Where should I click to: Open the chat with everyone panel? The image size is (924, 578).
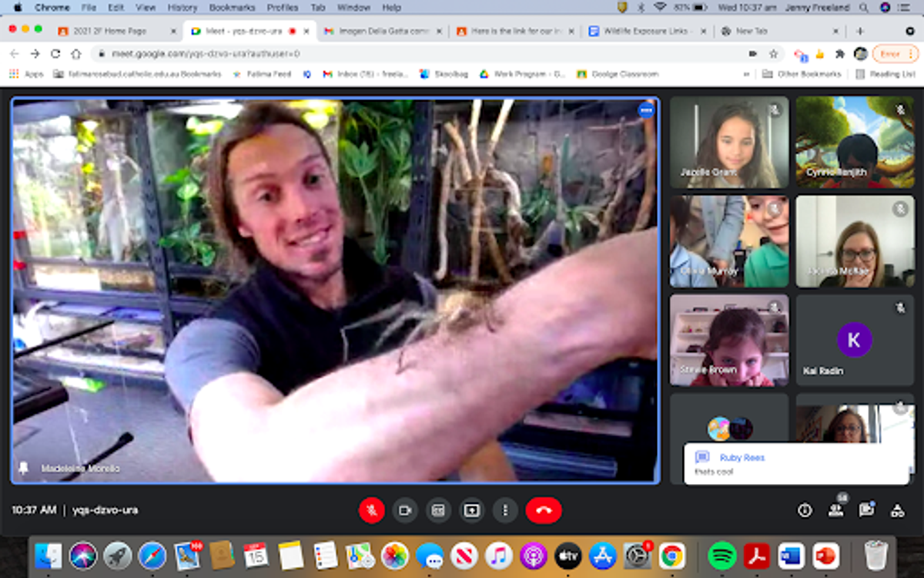pyautogui.click(x=866, y=510)
